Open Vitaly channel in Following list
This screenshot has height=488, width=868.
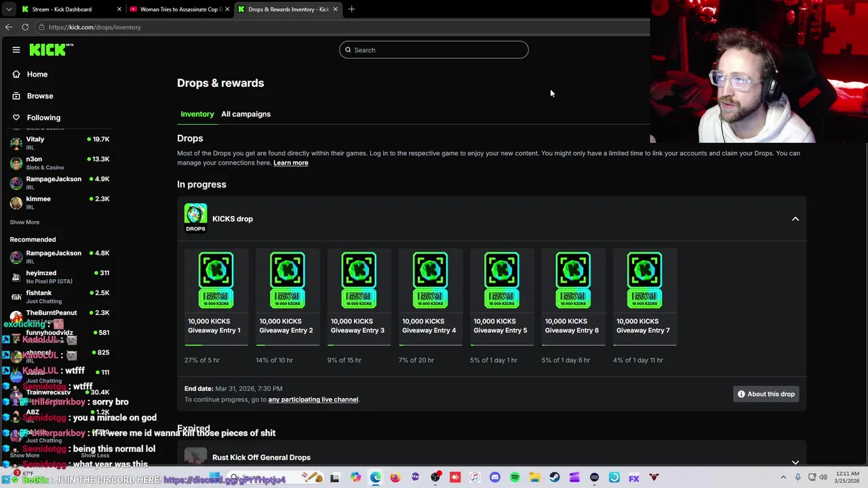60,143
